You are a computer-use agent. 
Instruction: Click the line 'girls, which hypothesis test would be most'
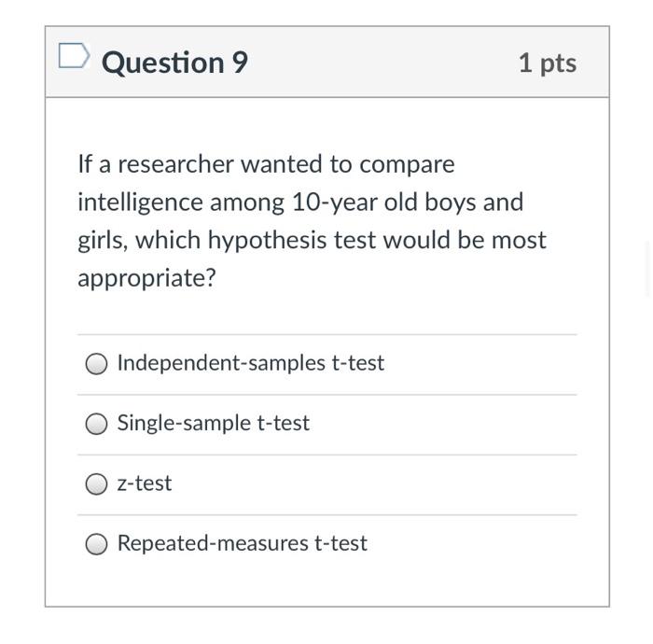312,240
